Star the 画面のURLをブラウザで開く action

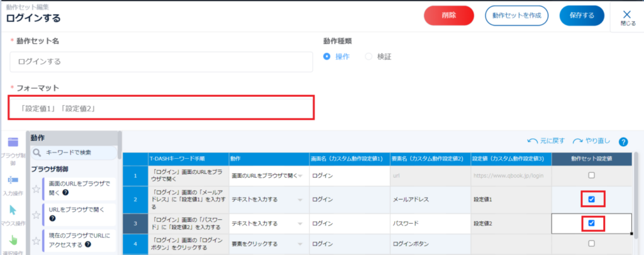(x=36, y=187)
